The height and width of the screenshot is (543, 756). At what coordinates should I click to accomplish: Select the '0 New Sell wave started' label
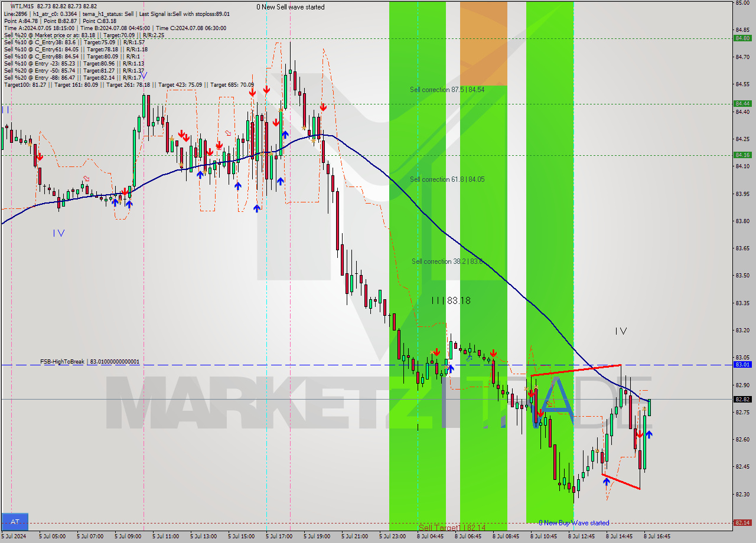pyautogui.click(x=290, y=7)
